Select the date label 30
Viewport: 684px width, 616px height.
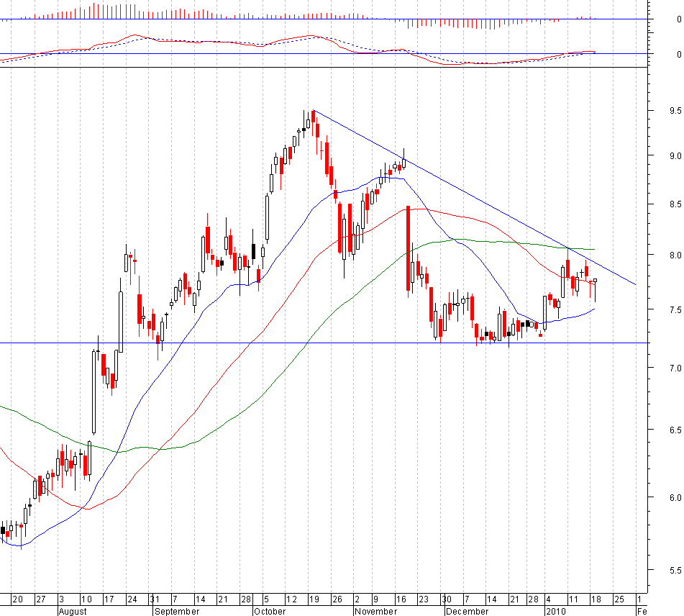[446, 599]
